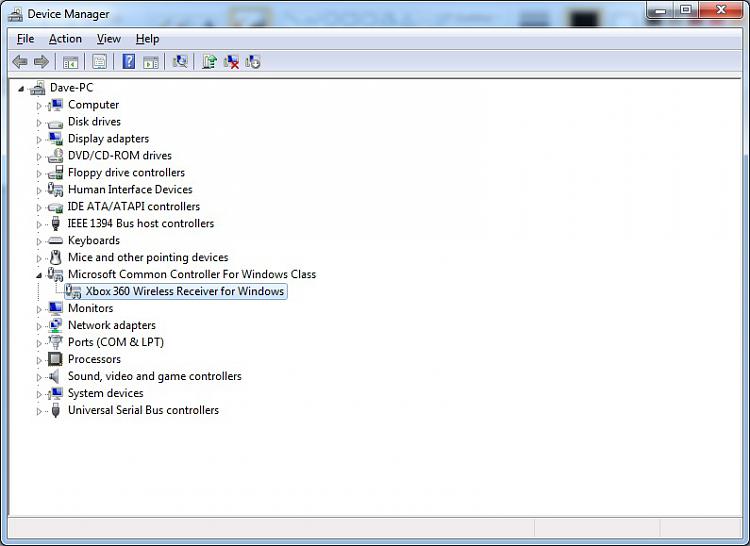Image resolution: width=750 pixels, height=546 pixels.
Task: Collapse Microsoft Common Controller For Windows Class
Action: coord(39,275)
